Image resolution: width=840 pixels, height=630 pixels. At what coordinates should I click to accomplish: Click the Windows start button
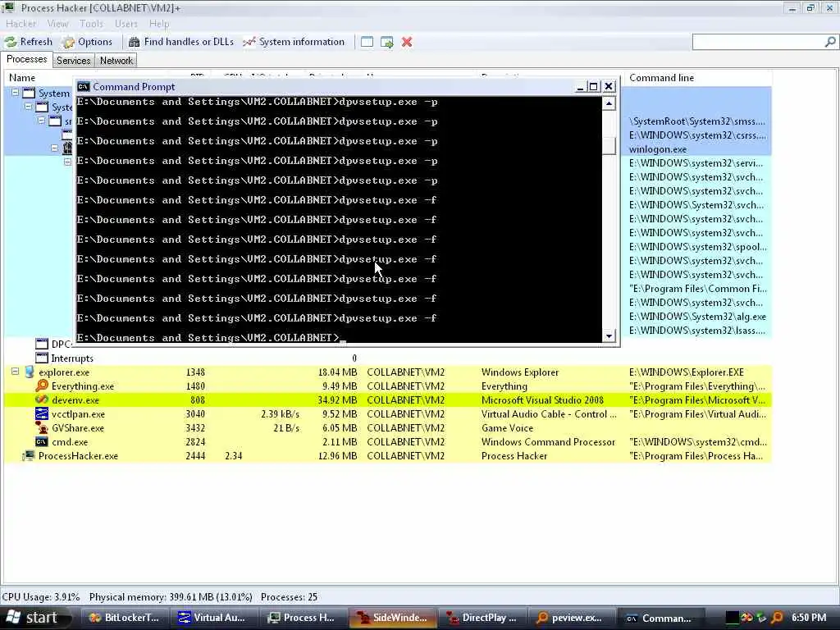click(x=36, y=618)
